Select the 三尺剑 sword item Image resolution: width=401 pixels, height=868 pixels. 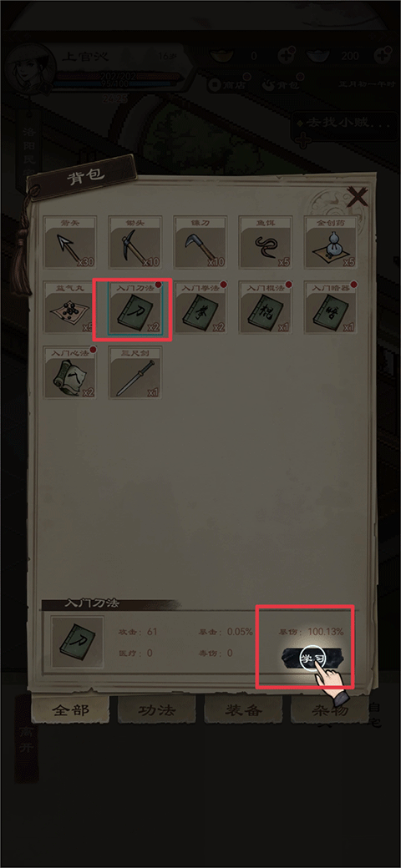[135, 372]
